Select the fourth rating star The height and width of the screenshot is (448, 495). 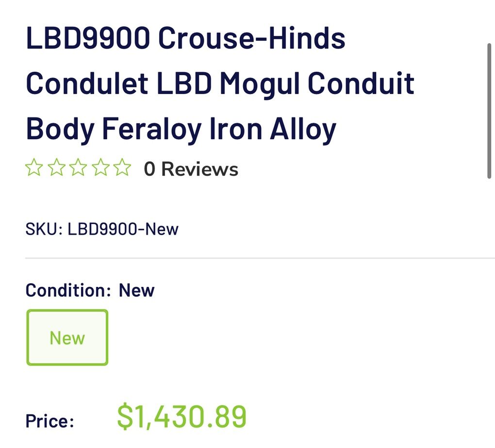click(100, 168)
